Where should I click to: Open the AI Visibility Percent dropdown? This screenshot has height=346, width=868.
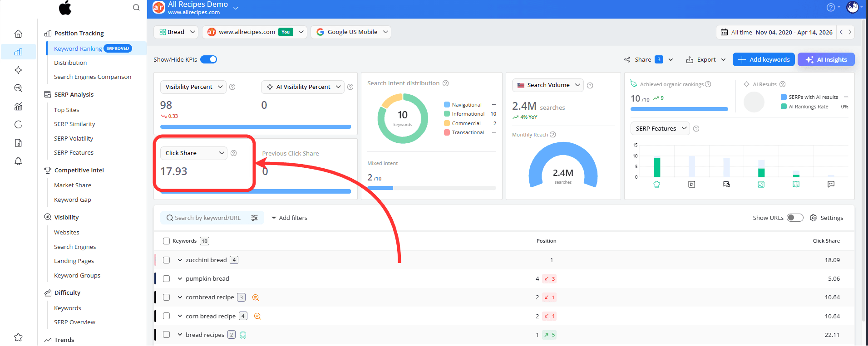(x=303, y=87)
